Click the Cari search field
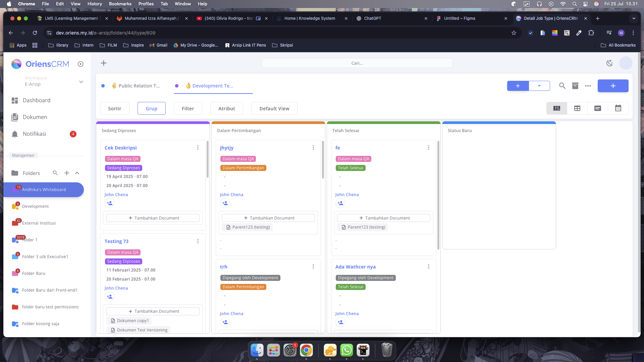 coord(357,63)
